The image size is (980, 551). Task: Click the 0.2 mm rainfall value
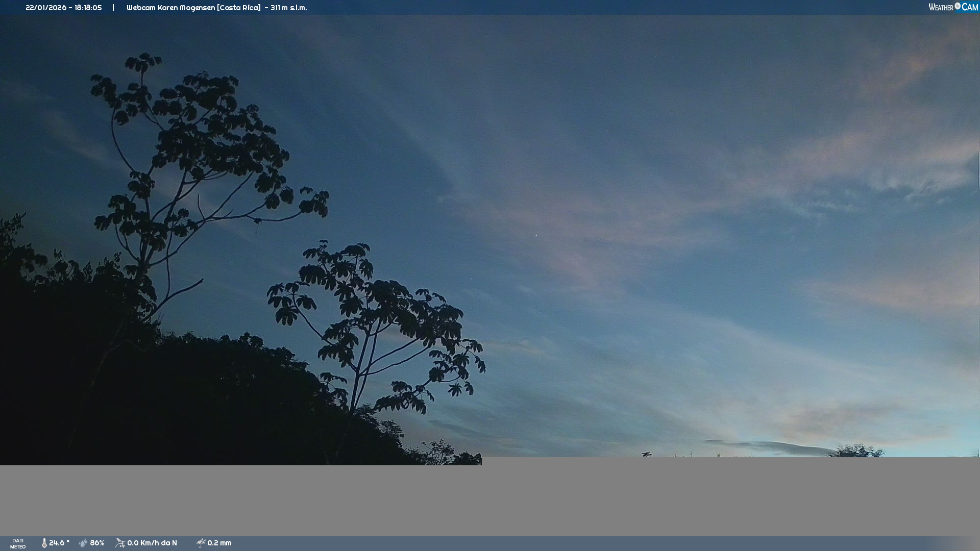click(x=219, y=543)
